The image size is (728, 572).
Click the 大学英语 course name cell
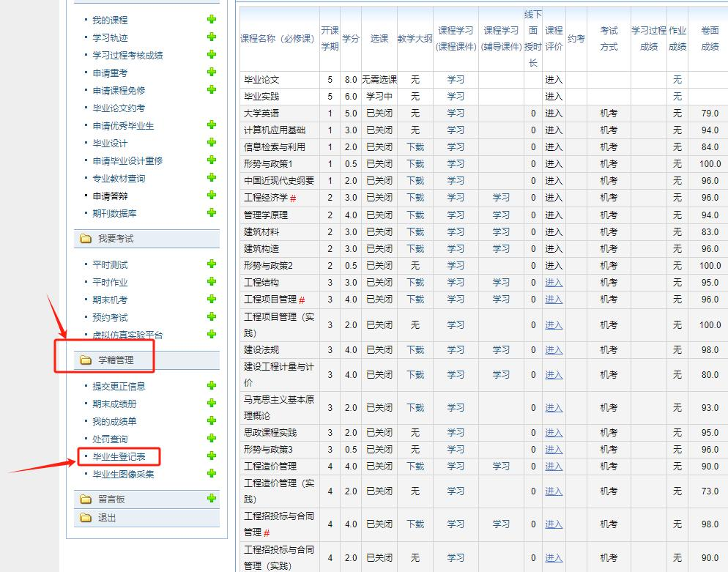[x=261, y=114]
